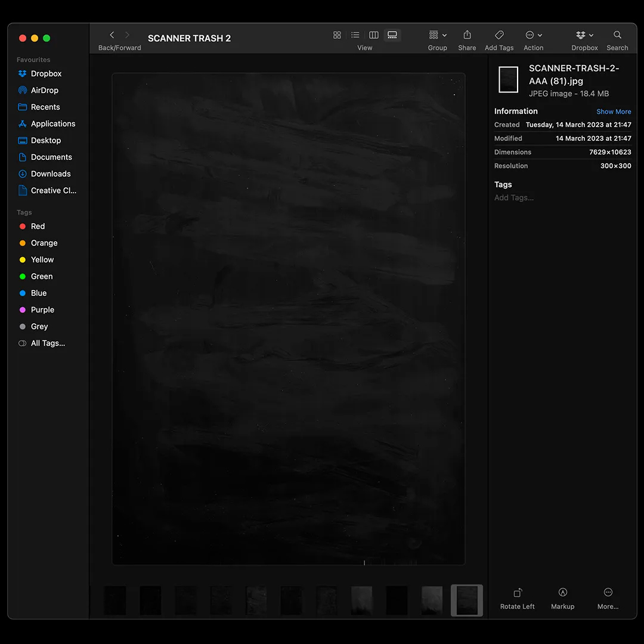644x644 pixels.
Task: Click the Share toolbar icon
Action: tap(467, 35)
